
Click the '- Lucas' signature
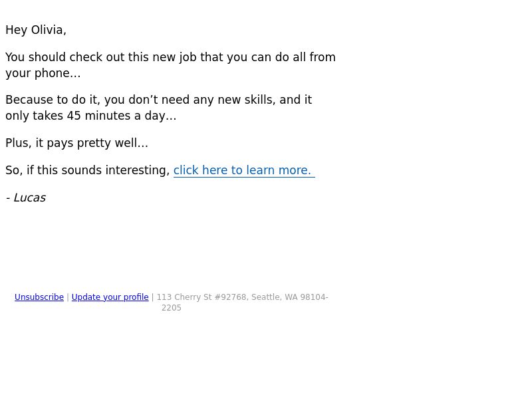point(26,198)
